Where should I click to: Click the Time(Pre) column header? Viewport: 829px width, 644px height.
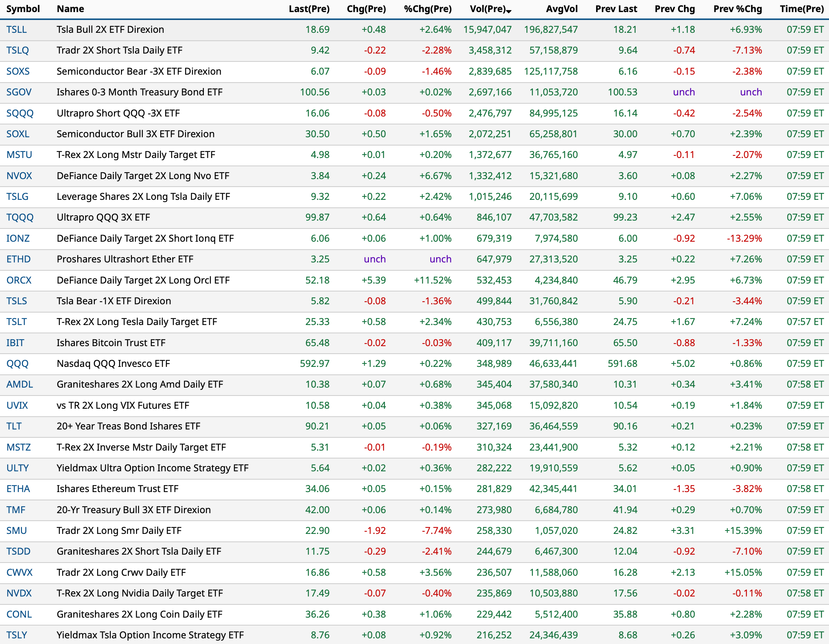[801, 9]
